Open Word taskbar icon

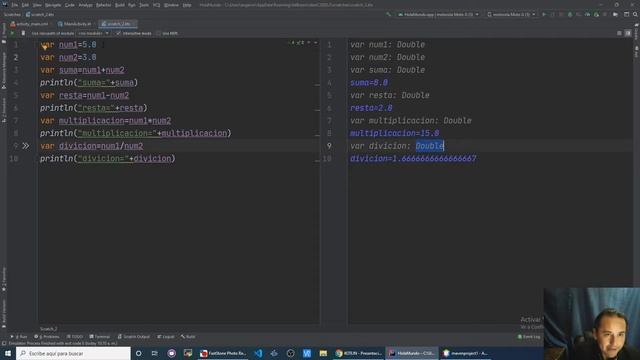point(307,353)
